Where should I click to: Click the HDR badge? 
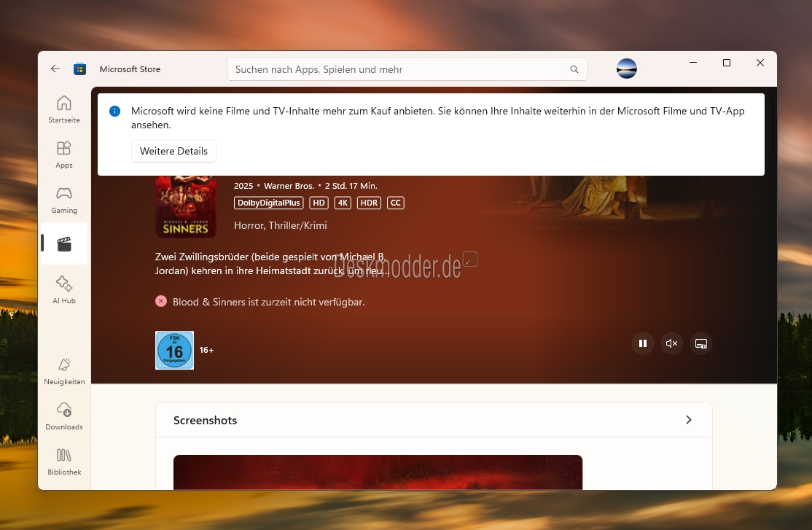(x=370, y=203)
